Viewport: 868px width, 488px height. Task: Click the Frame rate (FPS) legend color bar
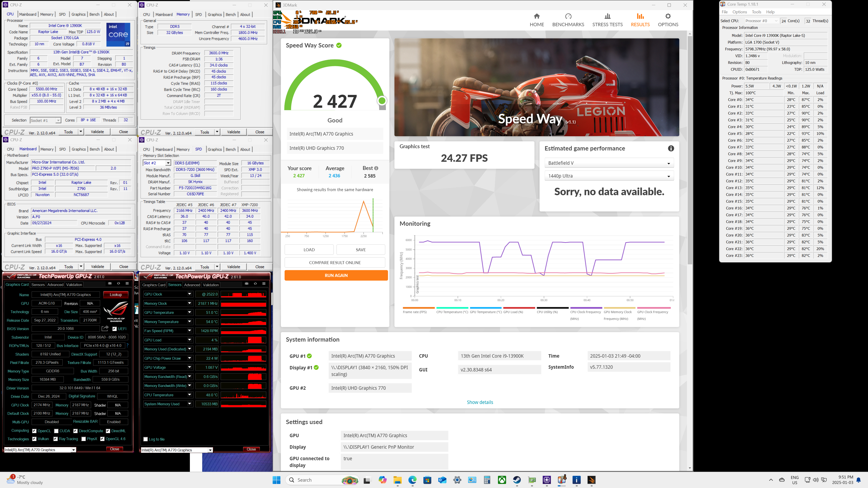418,308
